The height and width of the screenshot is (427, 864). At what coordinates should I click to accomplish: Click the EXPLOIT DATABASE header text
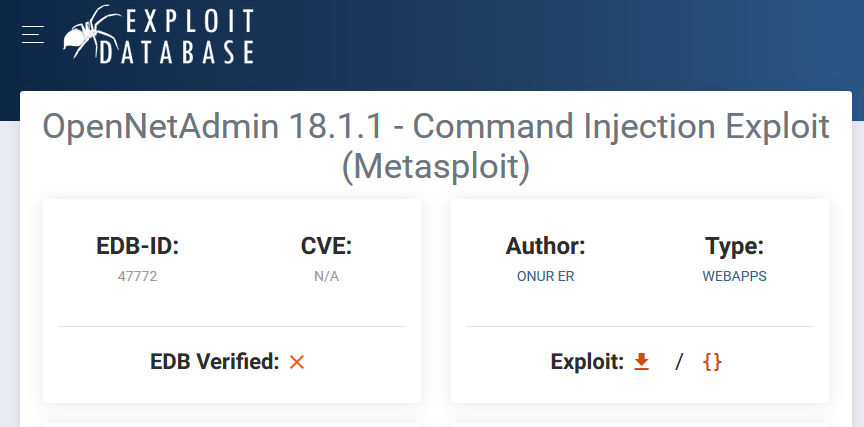(176, 36)
